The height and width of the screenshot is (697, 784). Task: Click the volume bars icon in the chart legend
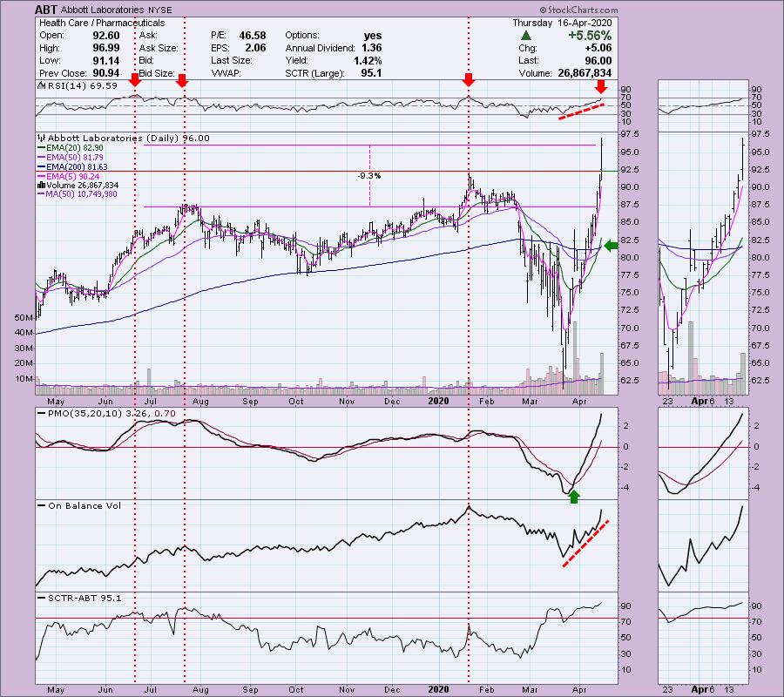click(41, 185)
